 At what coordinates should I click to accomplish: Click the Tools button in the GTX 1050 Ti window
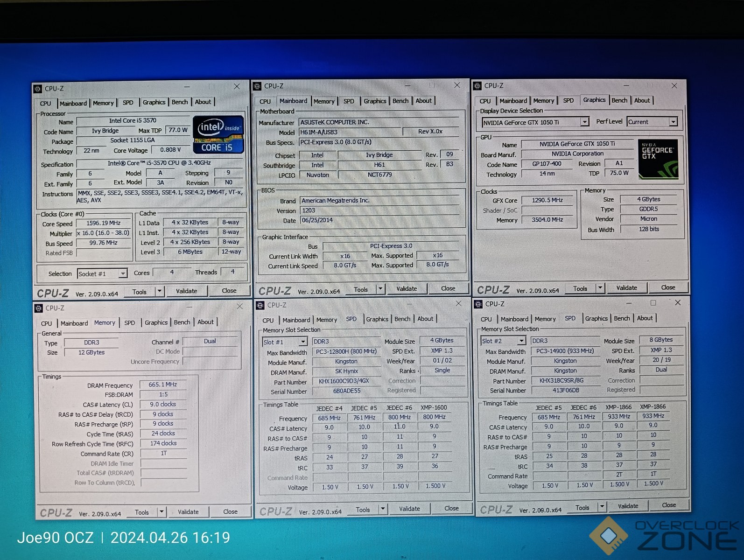[580, 288]
